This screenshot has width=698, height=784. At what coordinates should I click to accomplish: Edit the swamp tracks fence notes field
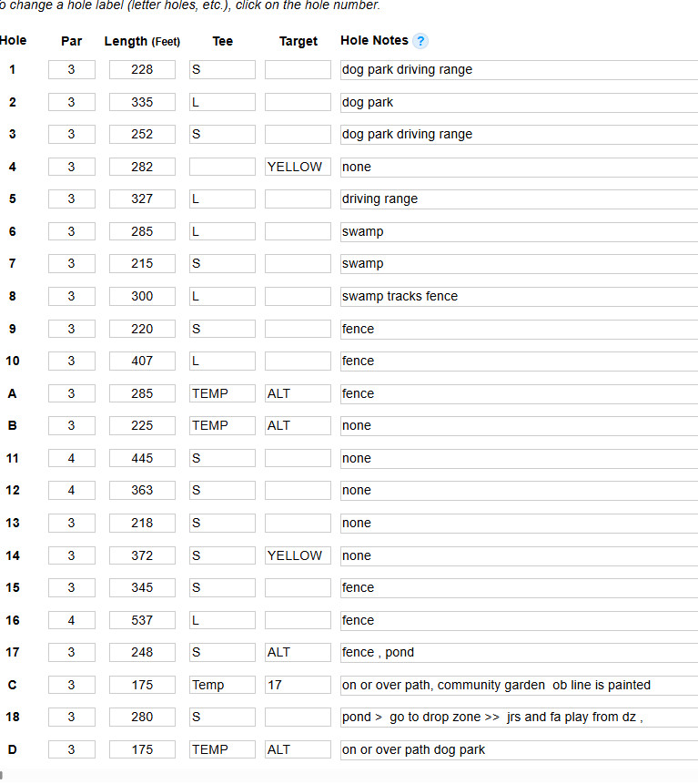click(519, 296)
